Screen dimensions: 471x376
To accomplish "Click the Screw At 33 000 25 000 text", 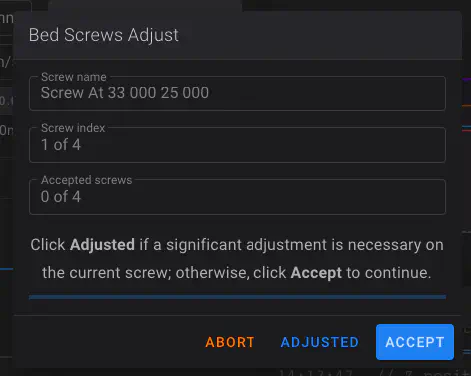I will click(x=125, y=93).
